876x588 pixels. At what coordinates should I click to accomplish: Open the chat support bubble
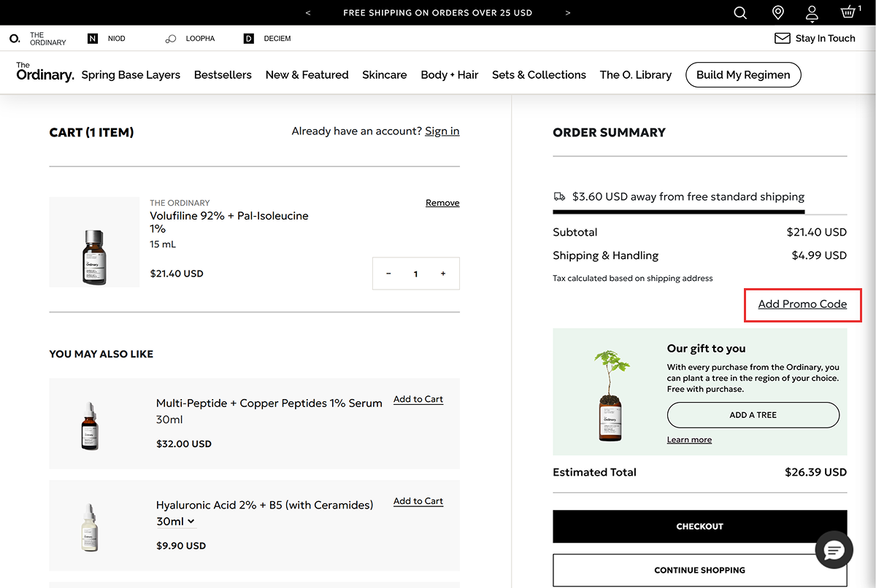(834, 550)
